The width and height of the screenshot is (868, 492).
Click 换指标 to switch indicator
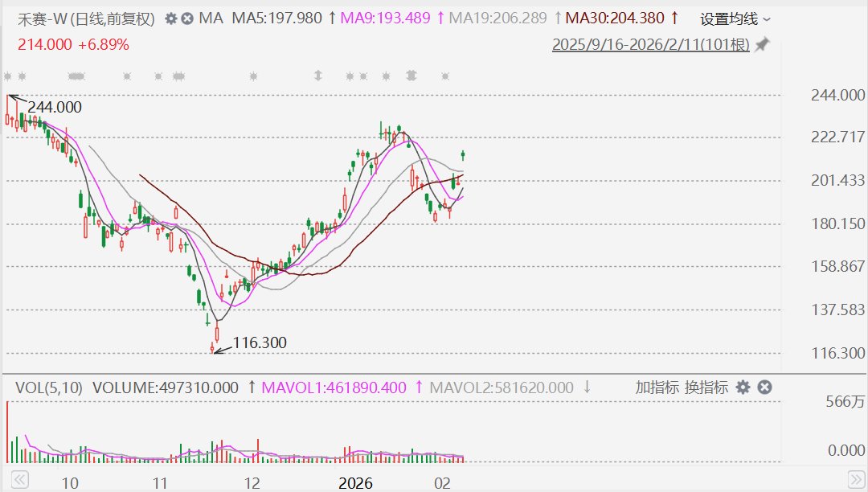[x=706, y=387]
